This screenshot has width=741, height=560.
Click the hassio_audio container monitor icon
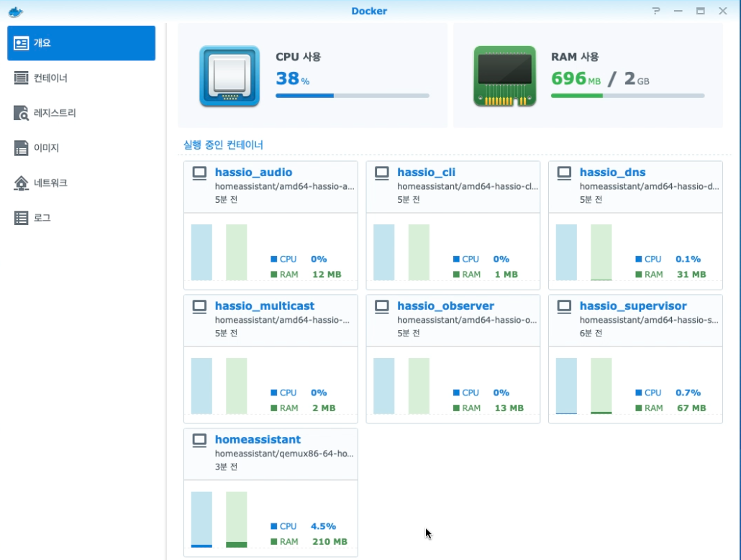199,173
